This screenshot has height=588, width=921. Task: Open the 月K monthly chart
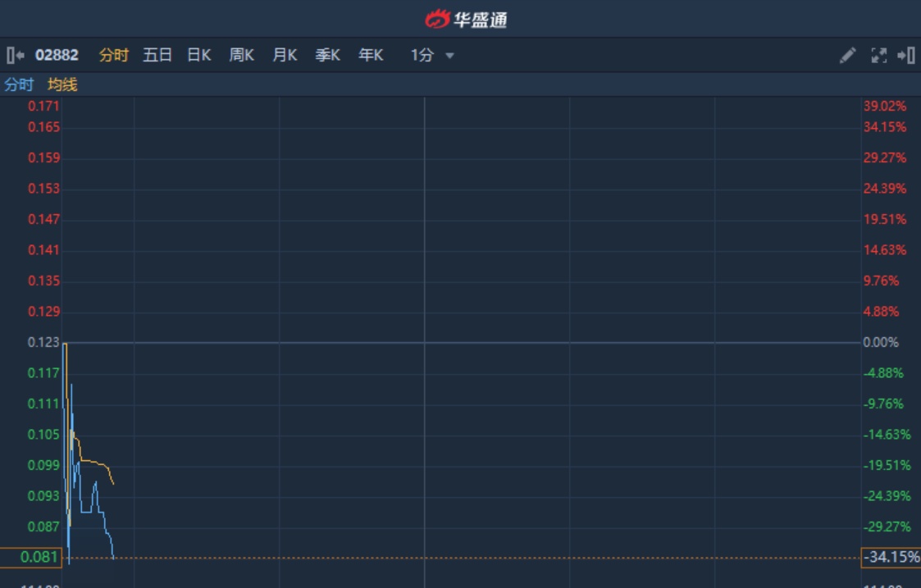point(285,55)
